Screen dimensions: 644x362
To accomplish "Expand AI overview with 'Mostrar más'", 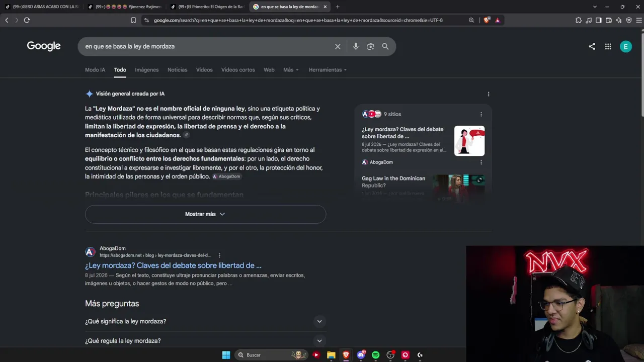I will click(205, 214).
